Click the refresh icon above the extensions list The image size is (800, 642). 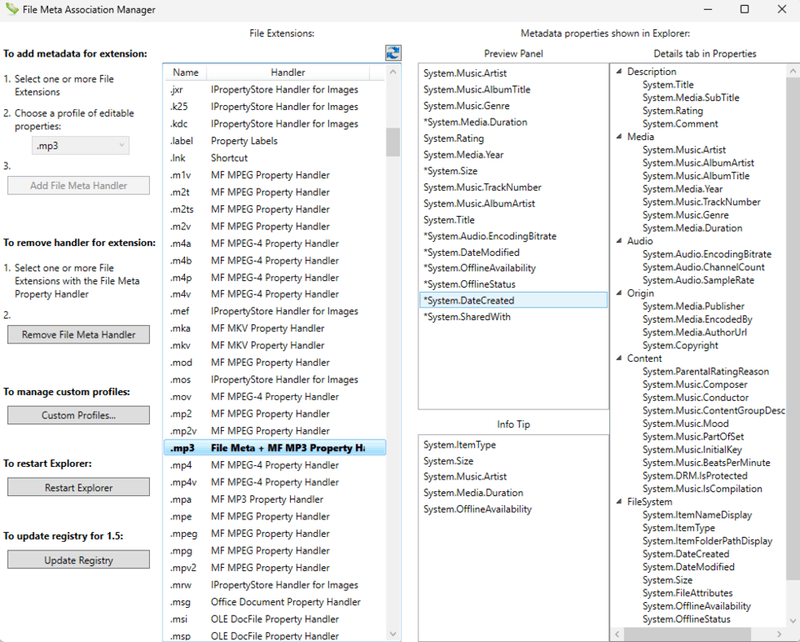point(393,54)
